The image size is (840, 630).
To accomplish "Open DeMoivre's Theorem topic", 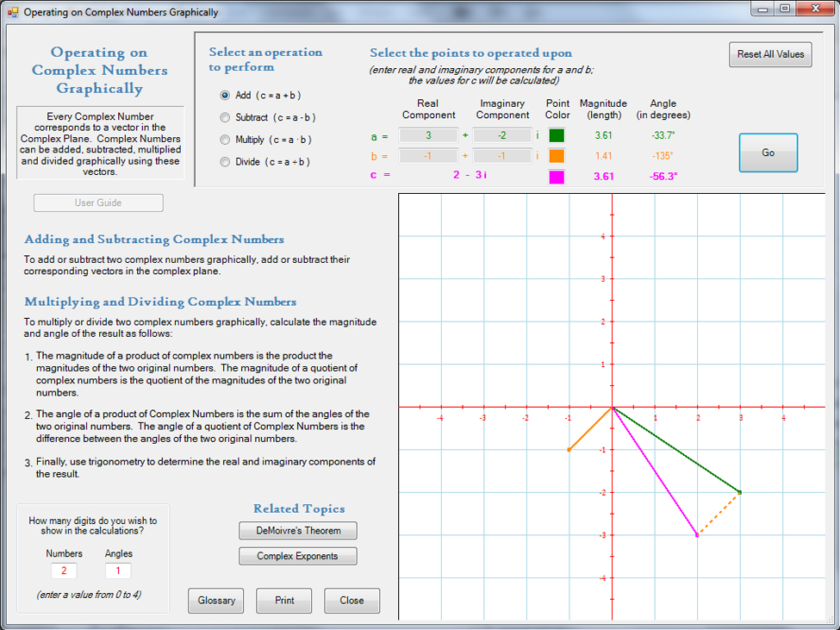I will click(x=298, y=531).
